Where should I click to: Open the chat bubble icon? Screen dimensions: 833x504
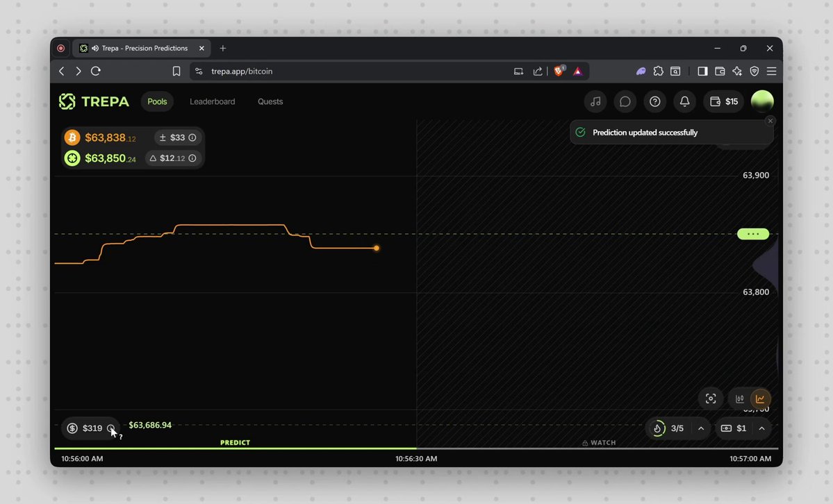[x=625, y=101]
